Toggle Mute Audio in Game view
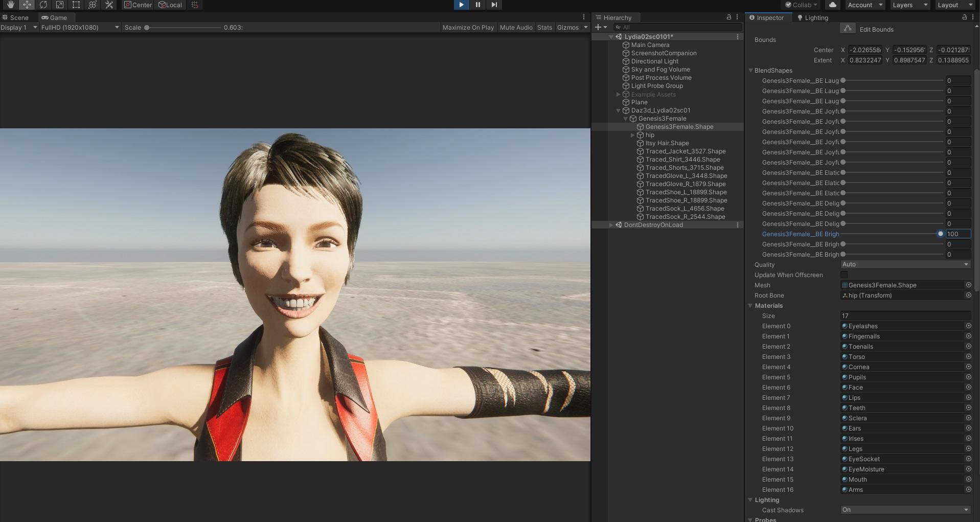This screenshot has height=522, width=980. pyautogui.click(x=516, y=28)
